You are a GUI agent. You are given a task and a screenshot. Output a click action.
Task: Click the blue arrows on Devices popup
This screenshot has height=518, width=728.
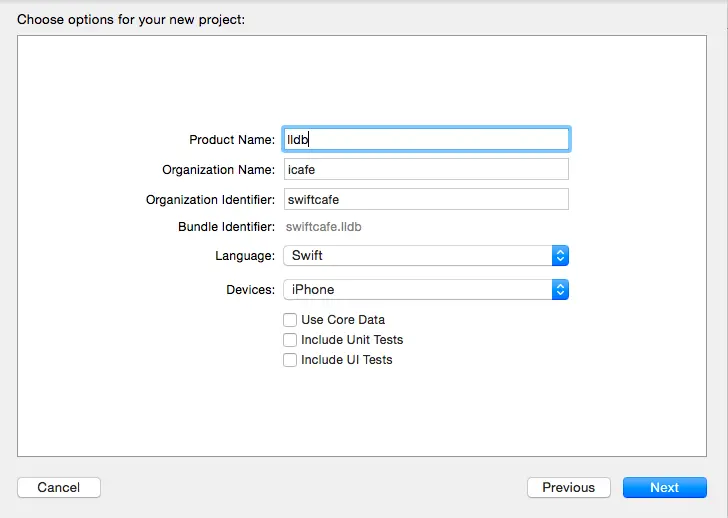click(560, 289)
